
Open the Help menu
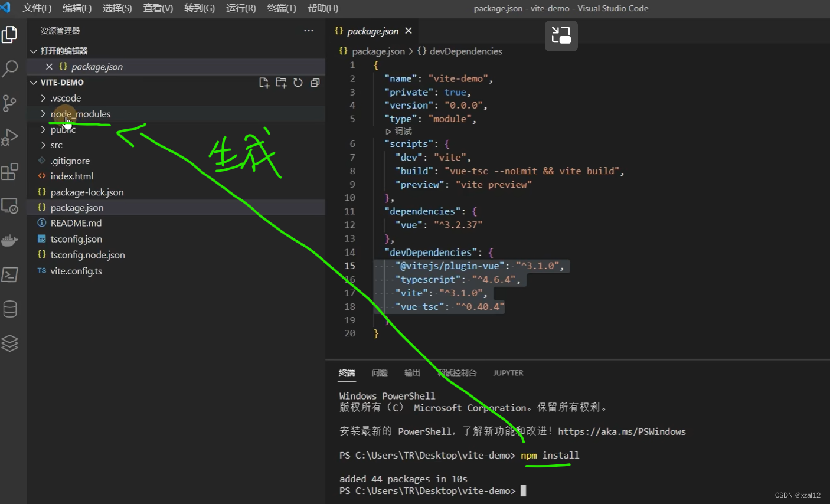click(x=323, y=8)
